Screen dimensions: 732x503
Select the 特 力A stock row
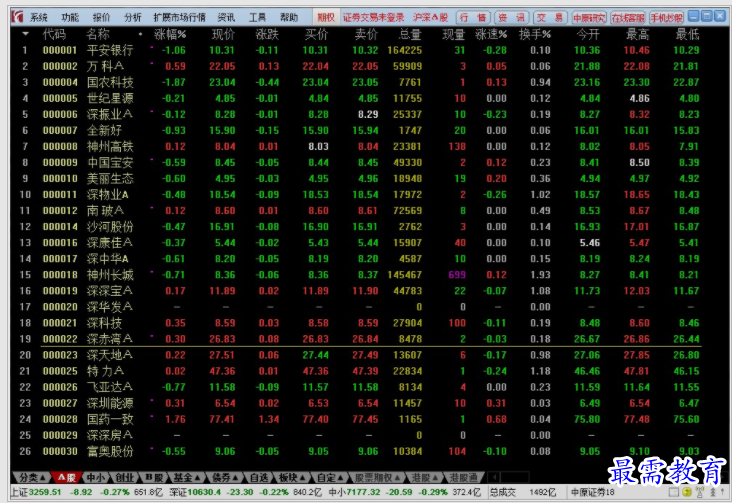359,371
